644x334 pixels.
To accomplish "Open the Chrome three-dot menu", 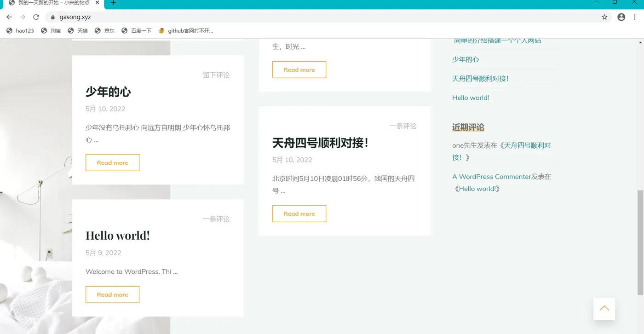I will pos(635,17).
